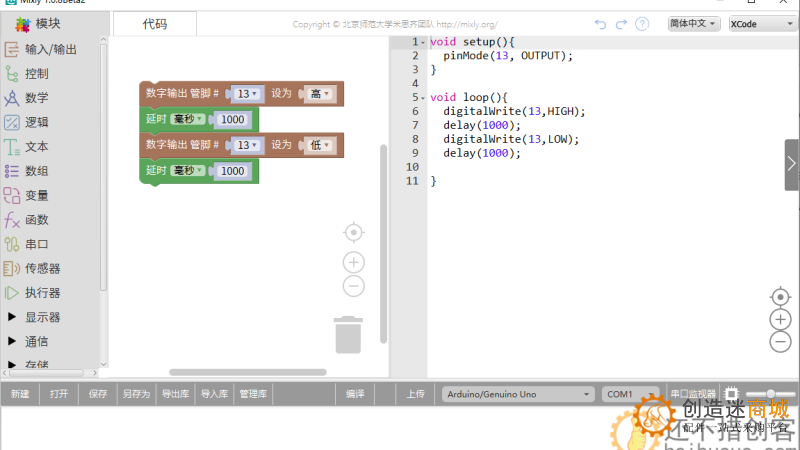Image resolution: width=800 pixels, height=450 pixels.
Task: Click the redo arrow icon
Action: (621, 24)
